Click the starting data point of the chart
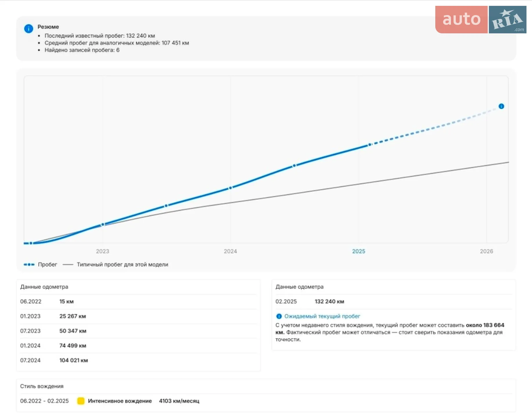532x418 pixels. coord(31,243)
